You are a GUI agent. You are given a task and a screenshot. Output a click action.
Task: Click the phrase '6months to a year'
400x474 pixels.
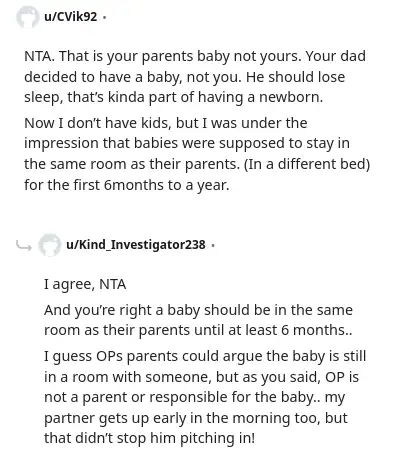click(166, 185)
